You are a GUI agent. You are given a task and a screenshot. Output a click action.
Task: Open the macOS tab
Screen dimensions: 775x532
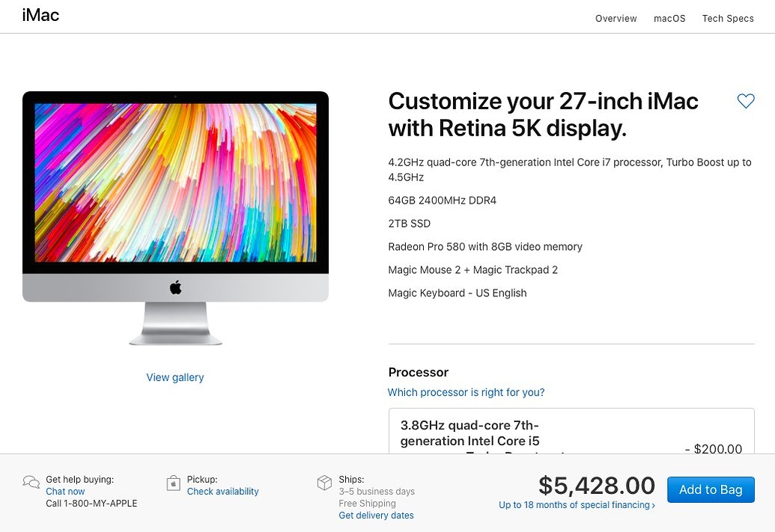pos(669,18)
